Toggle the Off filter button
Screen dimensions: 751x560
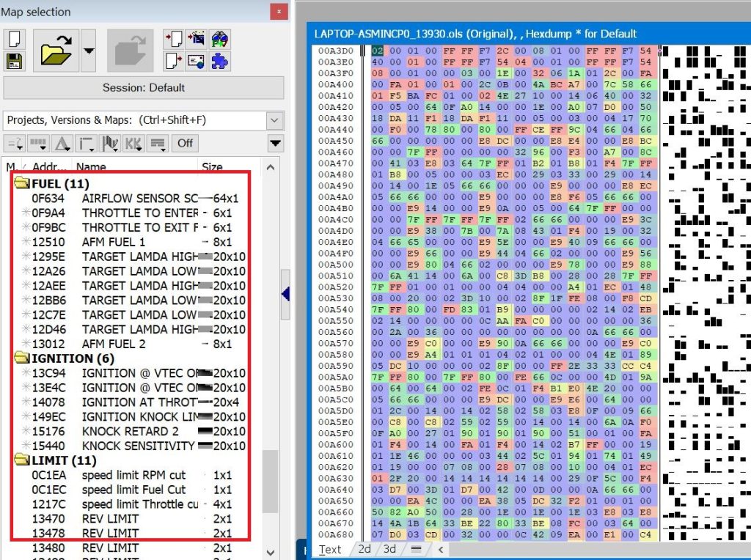[185, 143]
